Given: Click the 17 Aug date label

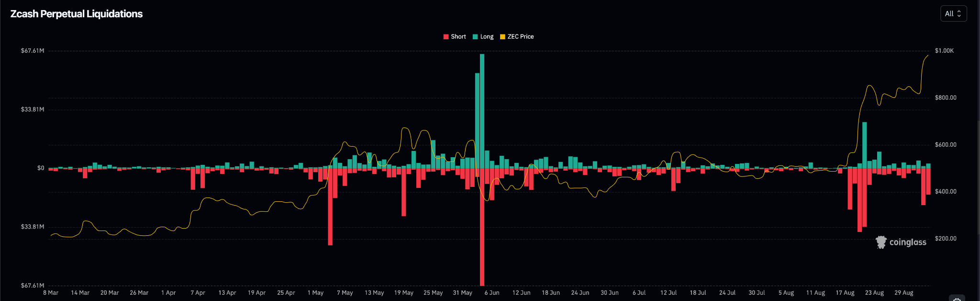Looking at the screenshot, I should pos(845,293).
